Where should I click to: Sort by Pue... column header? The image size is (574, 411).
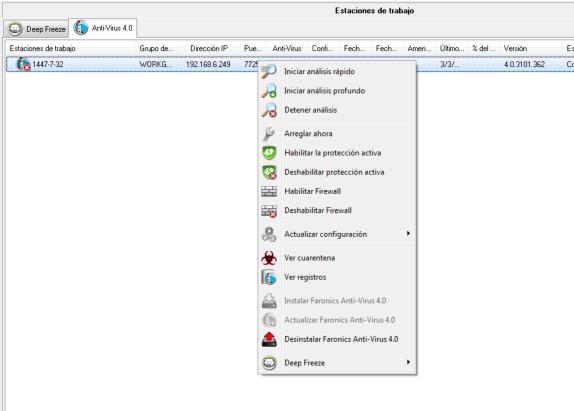[253, 48]
